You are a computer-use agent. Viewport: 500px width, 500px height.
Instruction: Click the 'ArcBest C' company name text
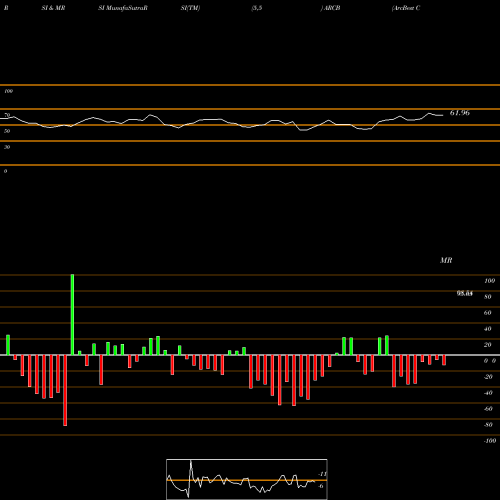pos(406,8)
